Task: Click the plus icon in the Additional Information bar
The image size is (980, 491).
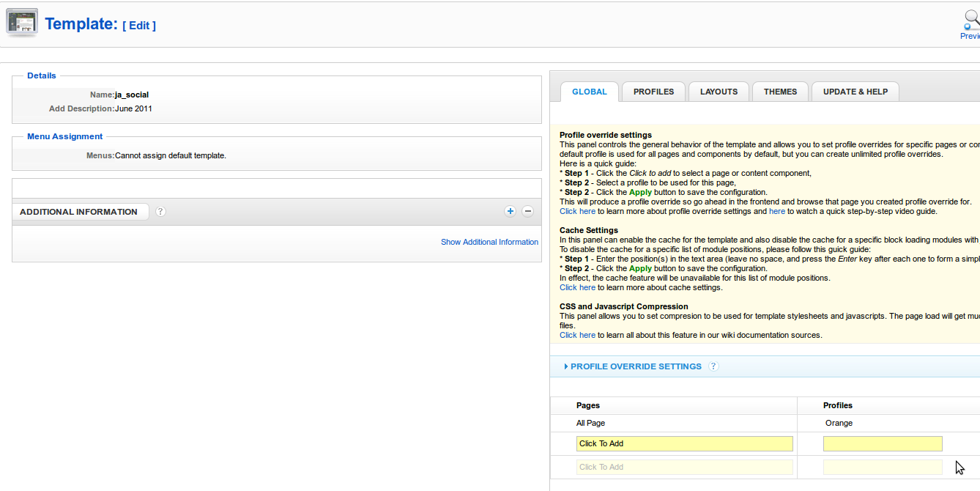Action: (510, 212)
